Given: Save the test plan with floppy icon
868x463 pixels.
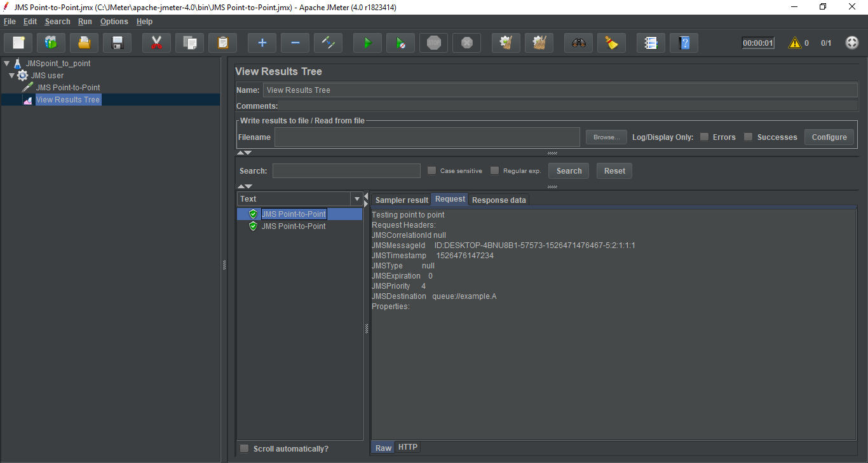Looking at the screenshot, I should 118,43.
